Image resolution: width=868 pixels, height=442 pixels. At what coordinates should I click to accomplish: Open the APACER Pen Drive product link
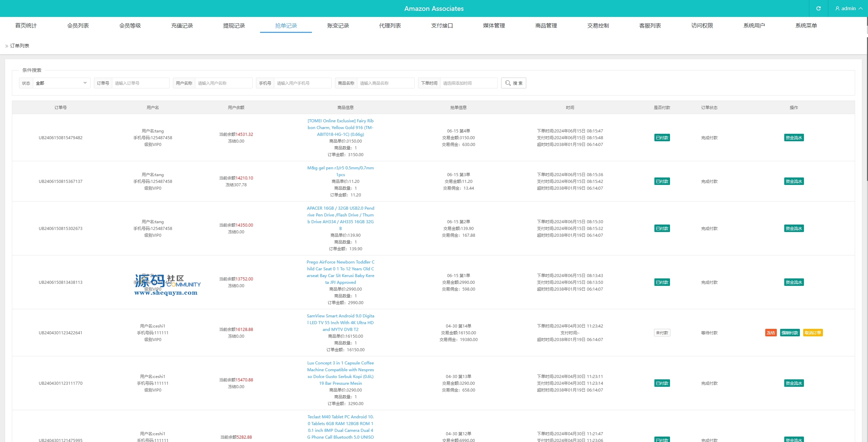340,218
